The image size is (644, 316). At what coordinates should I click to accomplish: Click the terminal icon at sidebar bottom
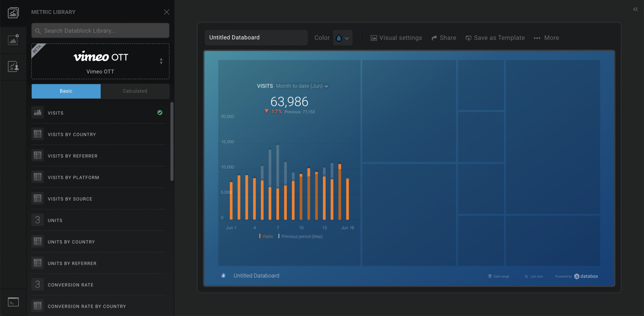(13, 302)
